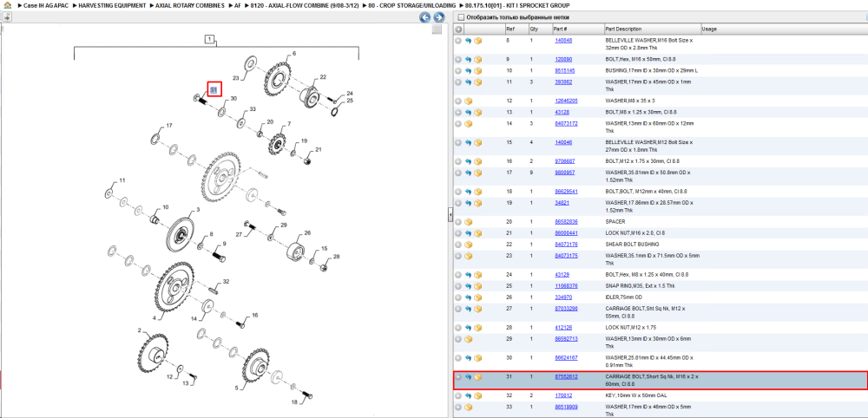Toggle circle marker for Ref 31 row
The image size is (868, 418).
tap(458, 377)
